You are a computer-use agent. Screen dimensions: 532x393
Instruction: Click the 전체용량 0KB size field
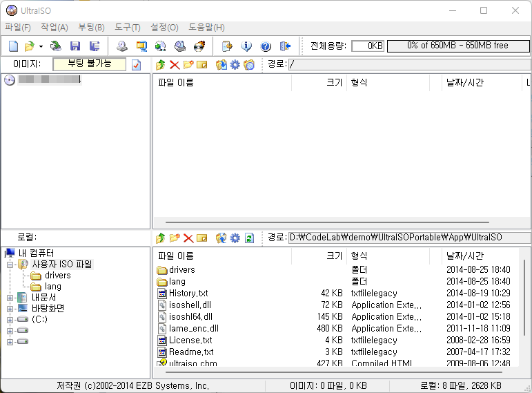pos(368,46)
